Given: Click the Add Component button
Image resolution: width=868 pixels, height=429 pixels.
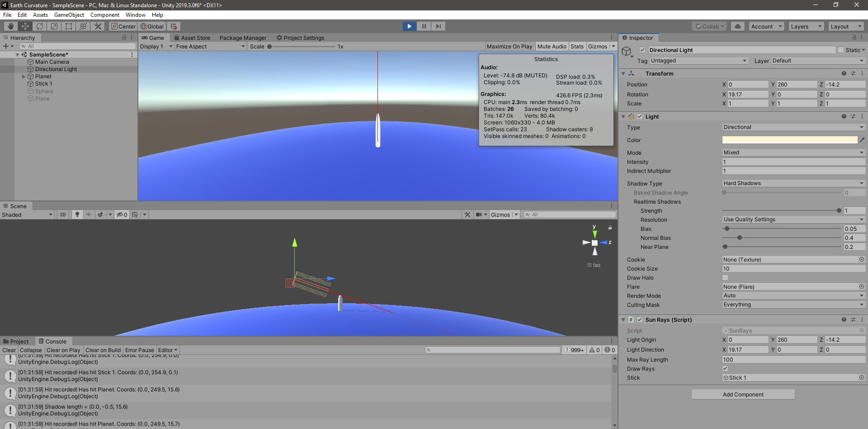Looking at the screenshot, I should (x=743, y=394).
